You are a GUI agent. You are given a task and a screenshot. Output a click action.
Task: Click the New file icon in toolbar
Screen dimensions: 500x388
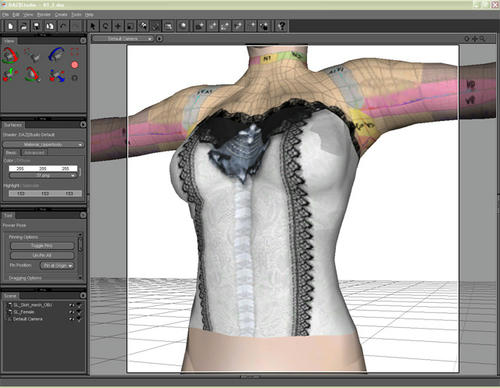pos(10,26)
